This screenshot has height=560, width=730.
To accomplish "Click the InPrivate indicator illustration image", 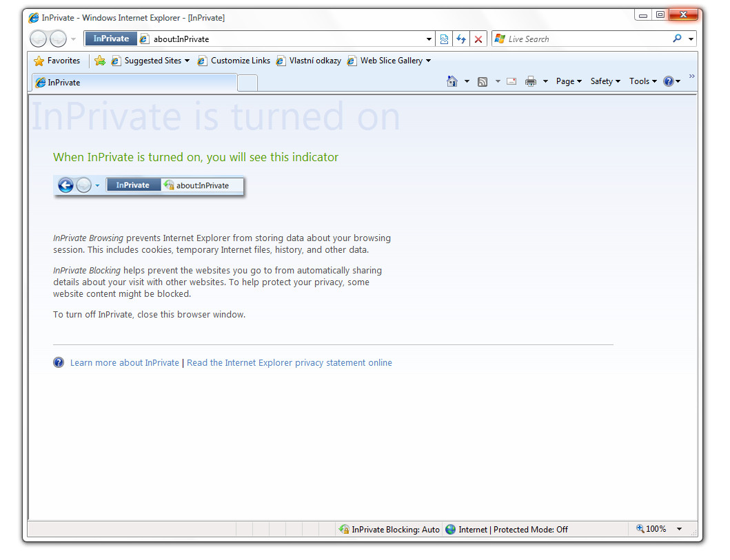I will click(148, 185).
